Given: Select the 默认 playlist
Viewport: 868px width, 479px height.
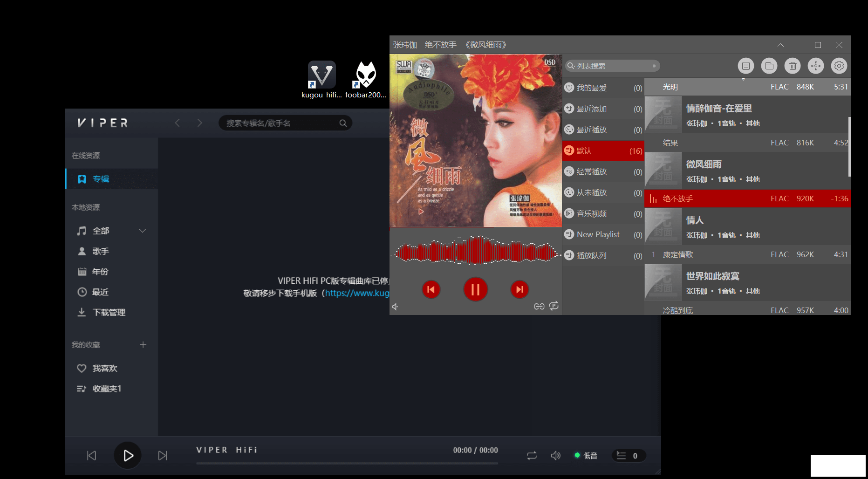Looking at the screenshot, I should tap(603, 151).
